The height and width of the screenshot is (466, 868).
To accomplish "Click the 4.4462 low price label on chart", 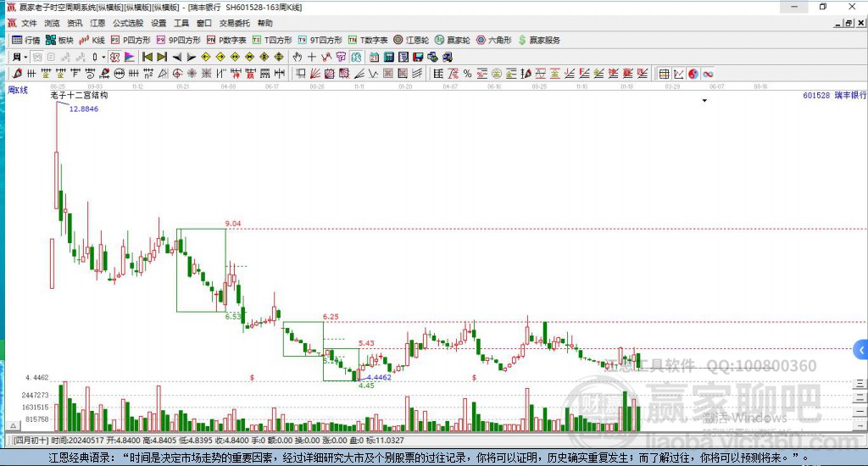I will 379,377.
